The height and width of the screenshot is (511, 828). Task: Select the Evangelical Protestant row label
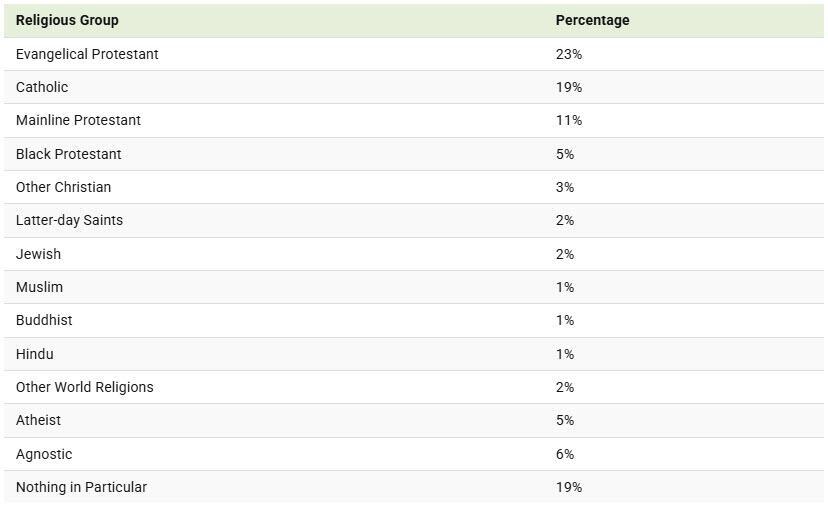pos(87,54)
